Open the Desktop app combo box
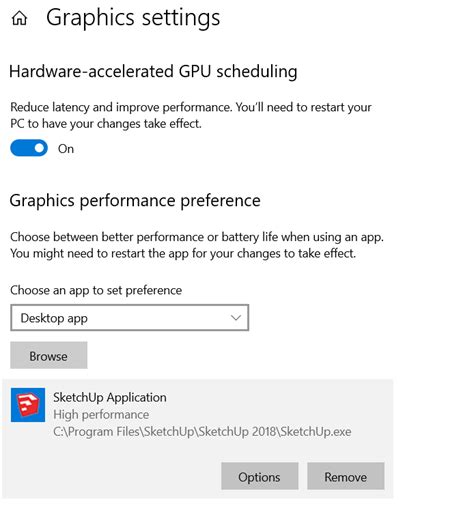Screen dimensions: 474x532 coord(130,318)
